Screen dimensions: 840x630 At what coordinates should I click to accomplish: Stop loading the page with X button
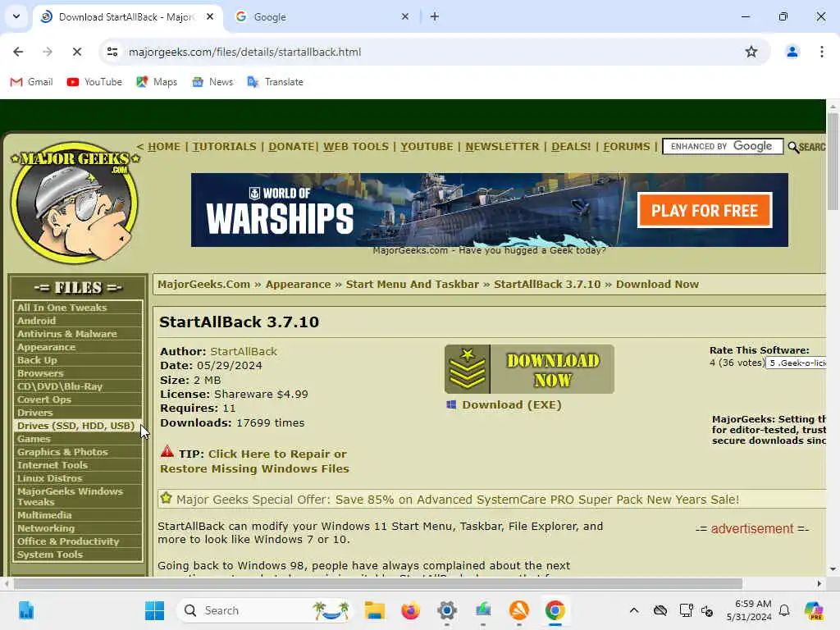77,52
